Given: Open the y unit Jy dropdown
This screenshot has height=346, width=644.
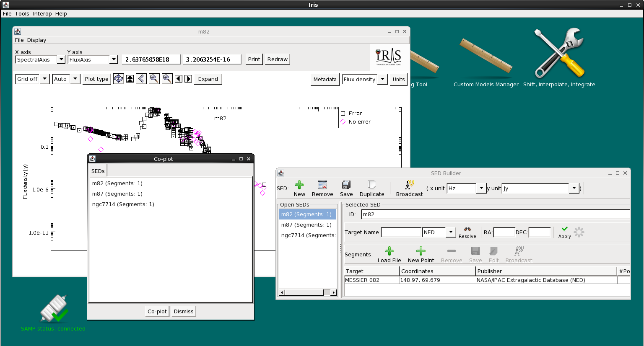Looking at the screenshot, I should point(574,188).
